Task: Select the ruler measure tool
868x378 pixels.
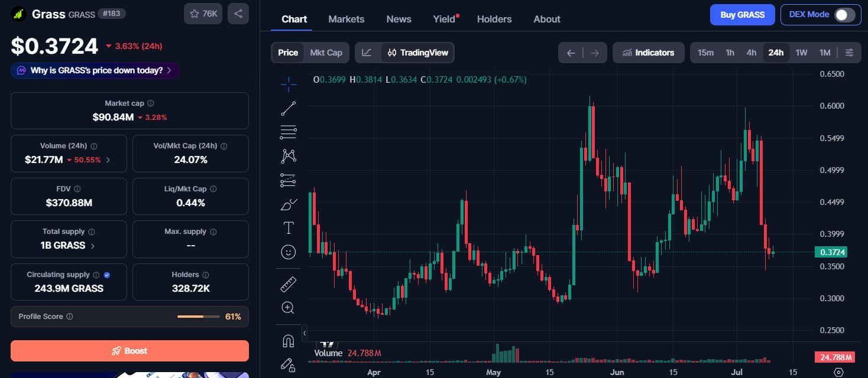Action: [x=289, y=284]
